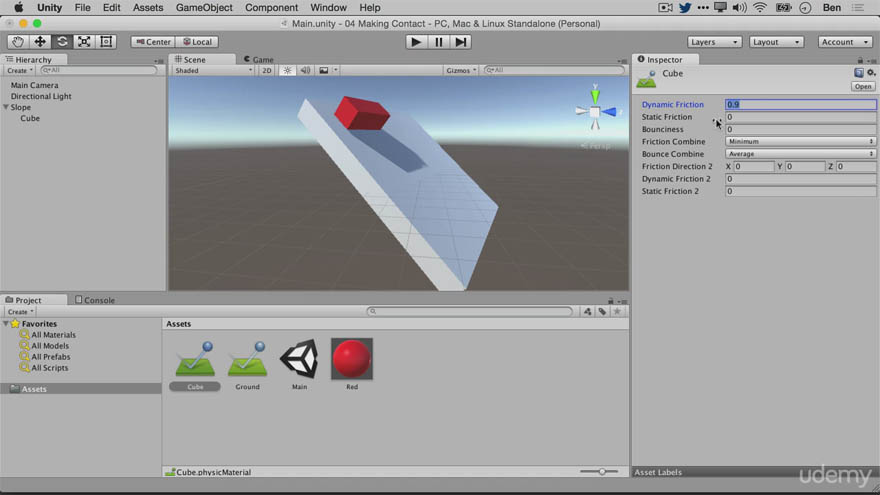The height and width of the screenshot is (495, 880).
Task: Select Directional Light in Hierarchy
Action: click(41, 97)
